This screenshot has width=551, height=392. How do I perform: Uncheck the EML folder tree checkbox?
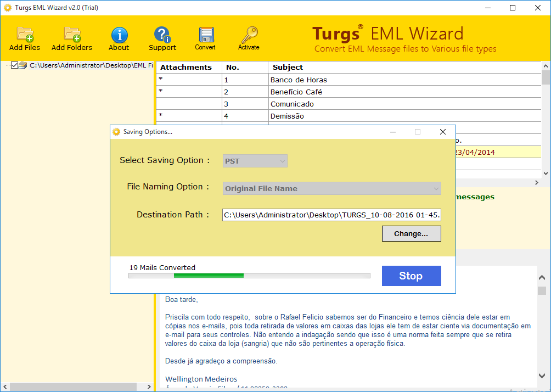pos(14,65)
